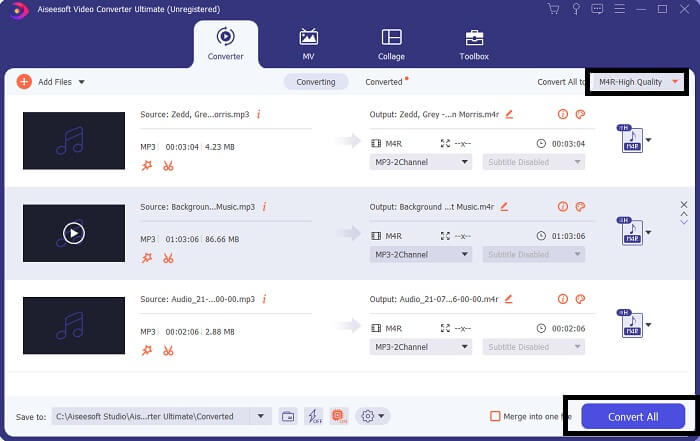Open the feedback chat icon in title bar
Screen dimensions: 700x441
pos(597,9)
